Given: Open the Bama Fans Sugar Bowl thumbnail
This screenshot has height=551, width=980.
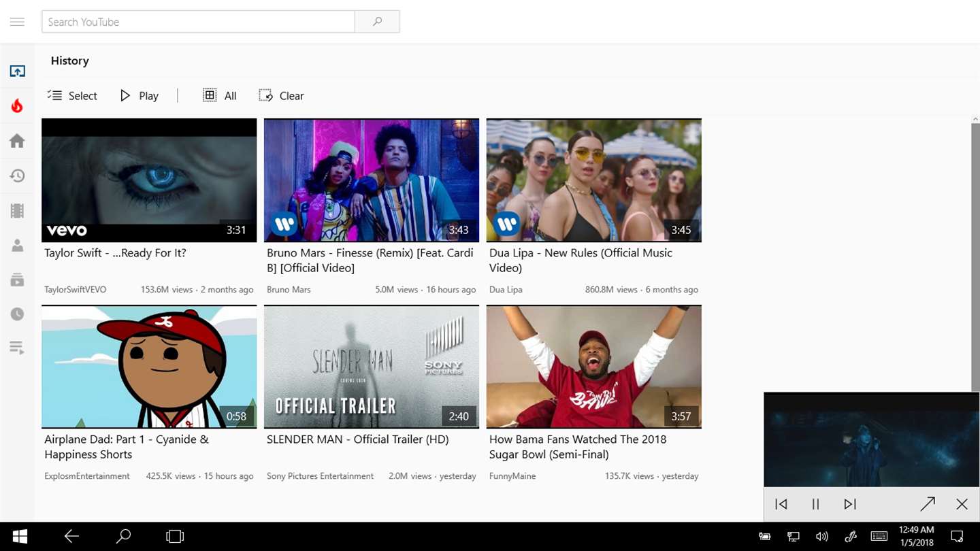Looking at the screenshot, I should tap(594, 367).
